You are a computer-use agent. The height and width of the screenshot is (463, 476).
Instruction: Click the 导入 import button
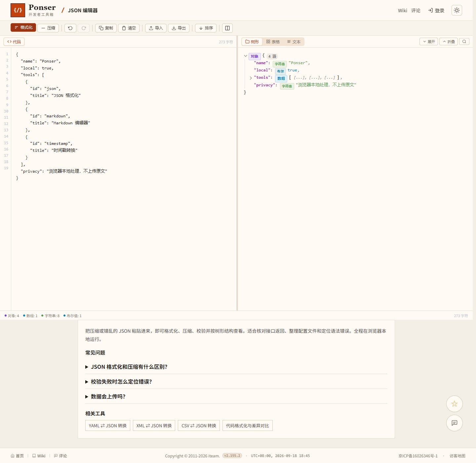[156, 28]
